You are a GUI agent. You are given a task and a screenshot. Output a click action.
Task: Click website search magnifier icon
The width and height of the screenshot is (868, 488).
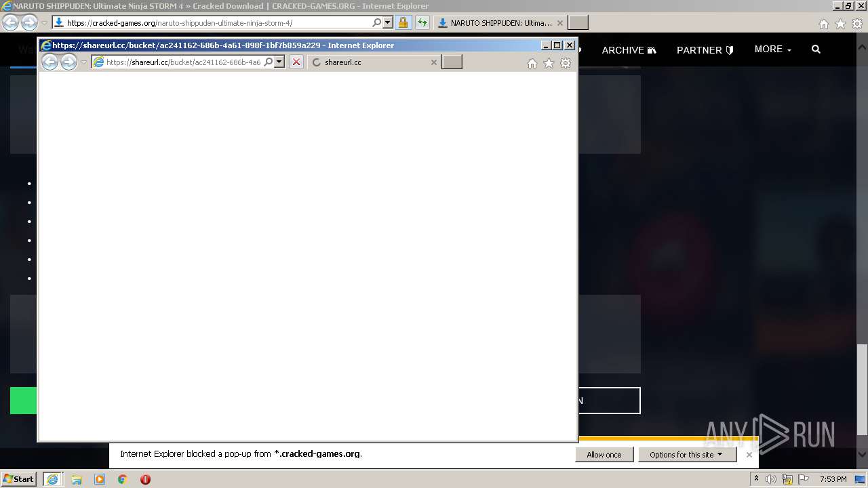(816, 49)
